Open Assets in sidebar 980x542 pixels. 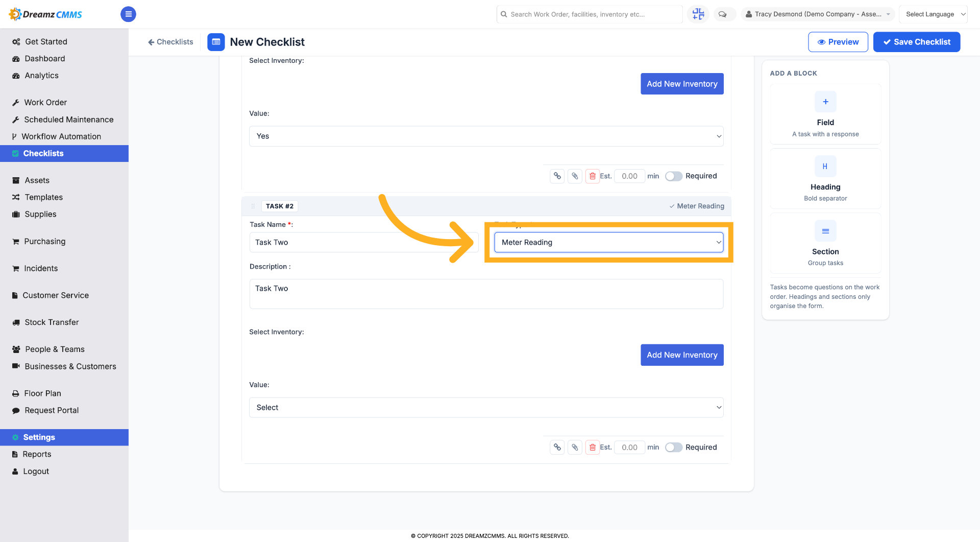(x=64, y=180)
